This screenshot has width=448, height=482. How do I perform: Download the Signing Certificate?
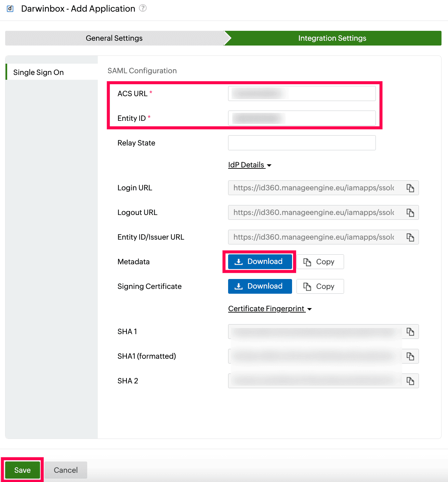[260, 286]
